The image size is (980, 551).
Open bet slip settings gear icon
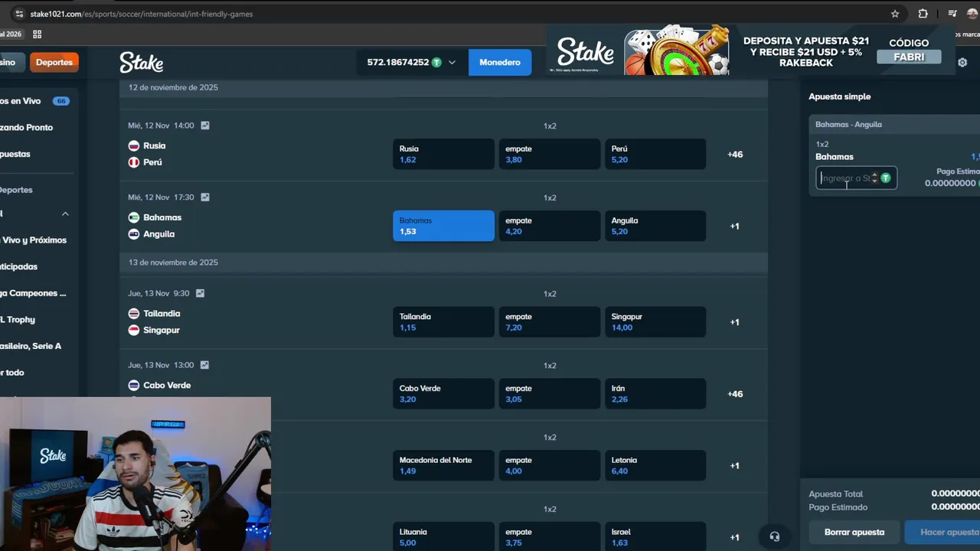(x=962, y=63)
